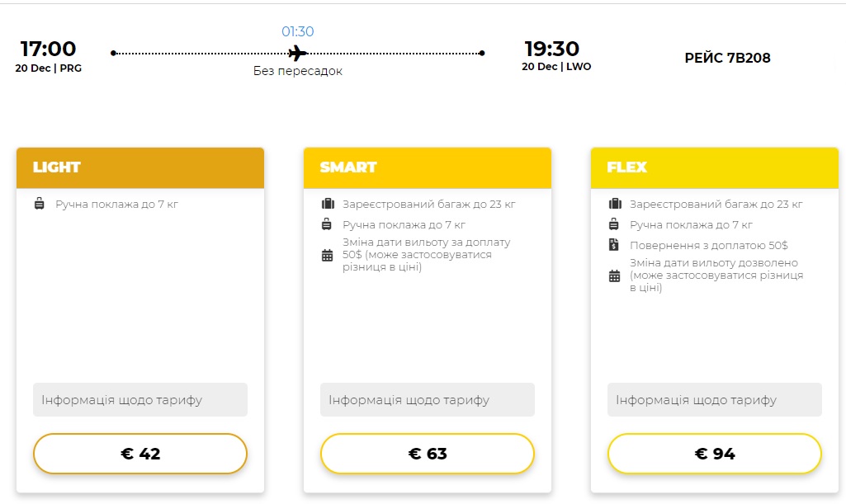Click the airplane icon on flight route
Image resolution: width=846 pixels, height=504 pixels.
[x=297, y=54]
